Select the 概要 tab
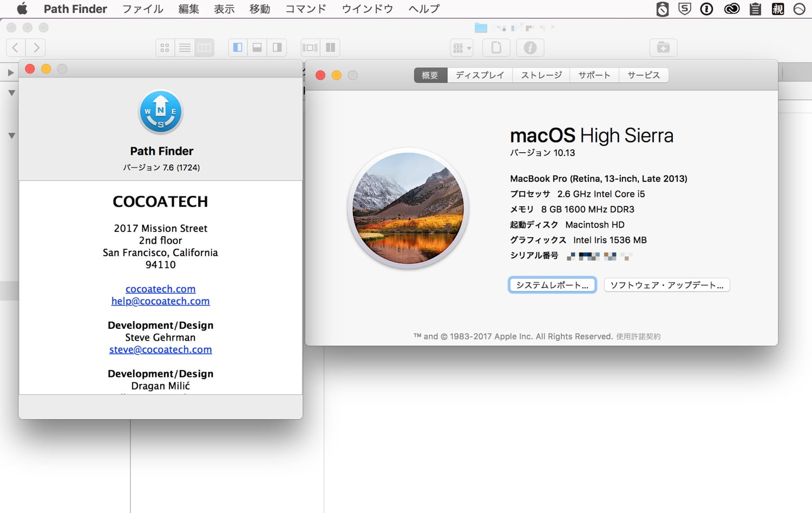Screen dimensions: 812x513 pyautogui.click(x=430, y=75)
